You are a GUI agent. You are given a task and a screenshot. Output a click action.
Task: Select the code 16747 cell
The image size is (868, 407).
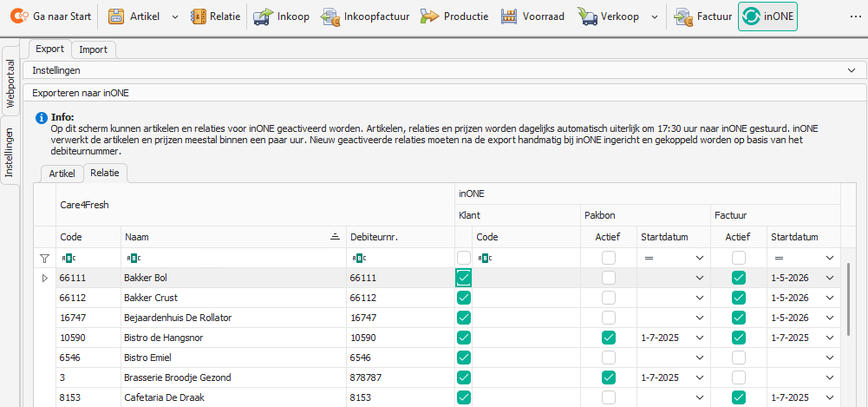click(88, 318)
